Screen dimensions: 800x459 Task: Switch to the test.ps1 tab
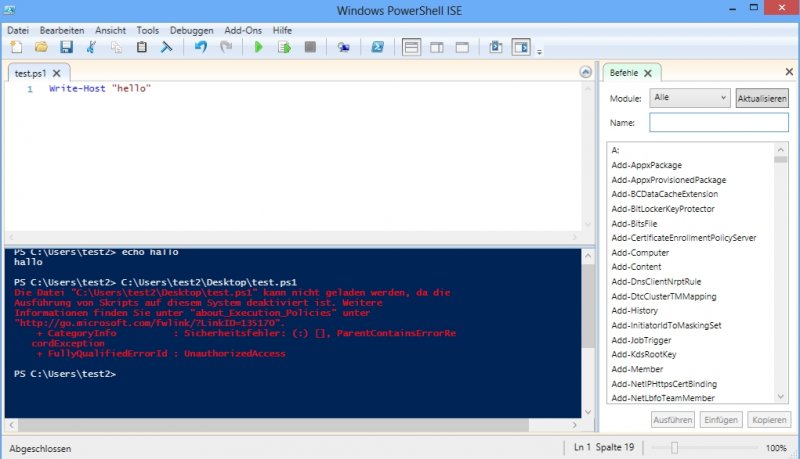pos(32,73)
